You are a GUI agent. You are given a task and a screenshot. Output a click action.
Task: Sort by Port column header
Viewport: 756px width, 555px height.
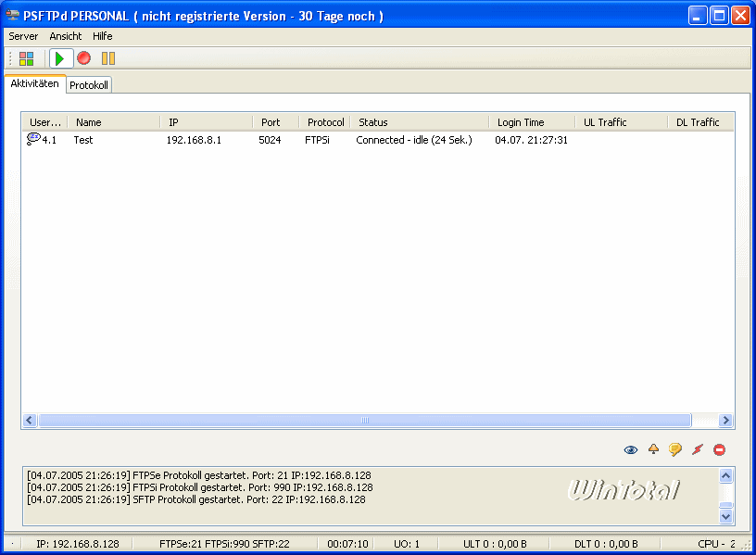[276, 122]
